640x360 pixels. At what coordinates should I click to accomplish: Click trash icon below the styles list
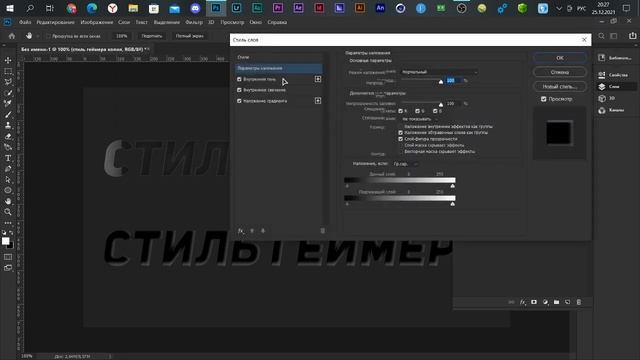click(x=322, y=231)
